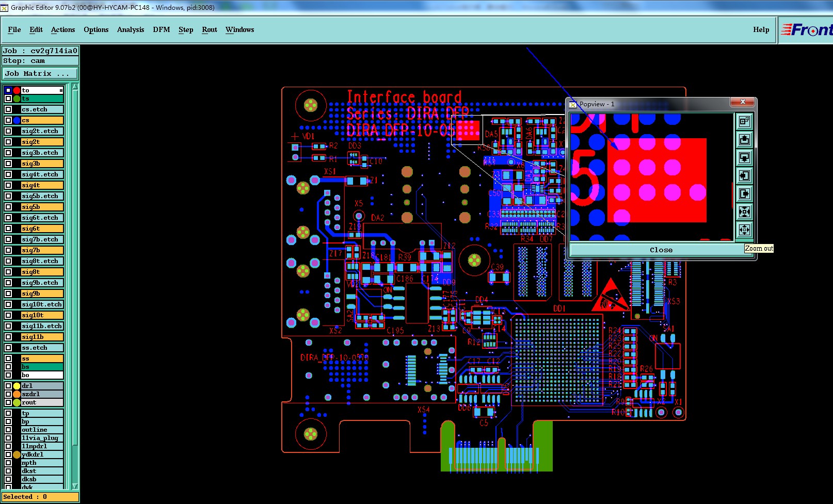Open the DFM menu
The height and width of the screenshot is (504, 833).
point(162,30)
